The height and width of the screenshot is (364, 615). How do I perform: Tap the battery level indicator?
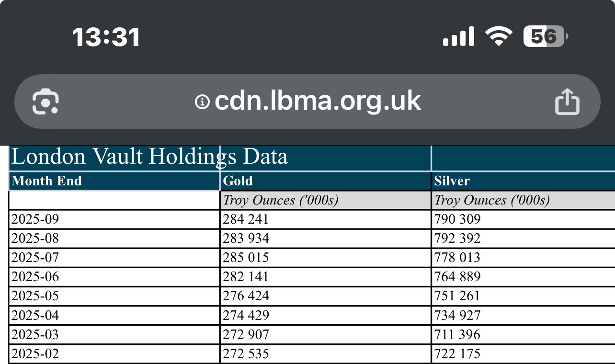pos(545,36)
